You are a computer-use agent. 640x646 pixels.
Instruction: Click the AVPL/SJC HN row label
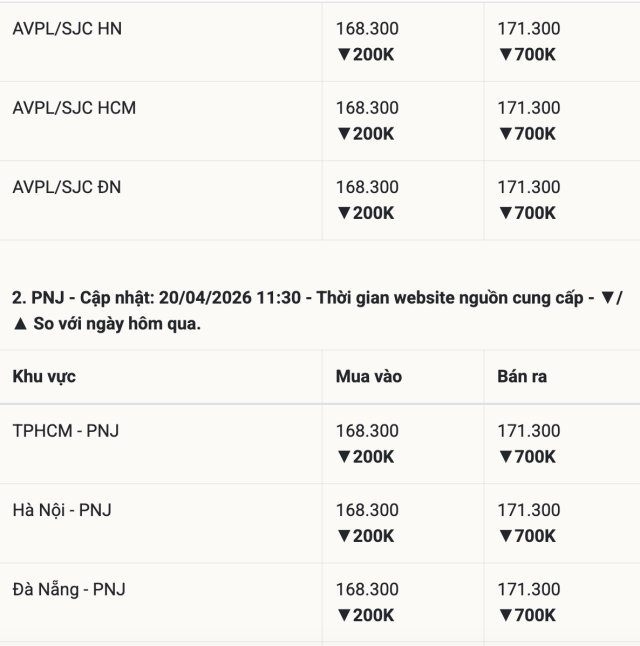(67, 29)
